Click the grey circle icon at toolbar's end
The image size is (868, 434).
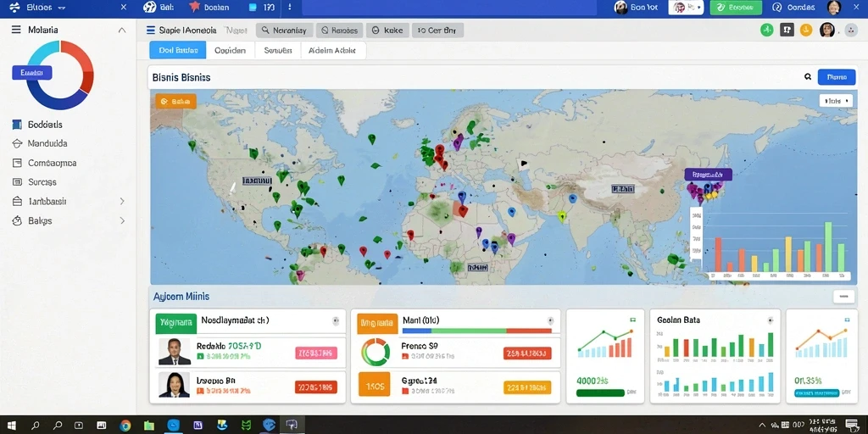(849, 31)
